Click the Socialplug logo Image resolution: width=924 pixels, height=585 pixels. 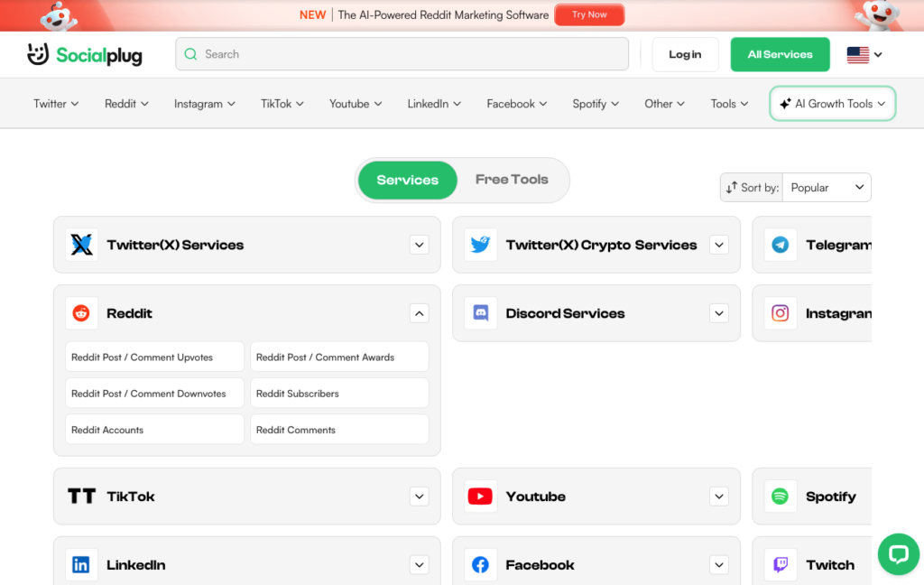click(x=84, y=55)
